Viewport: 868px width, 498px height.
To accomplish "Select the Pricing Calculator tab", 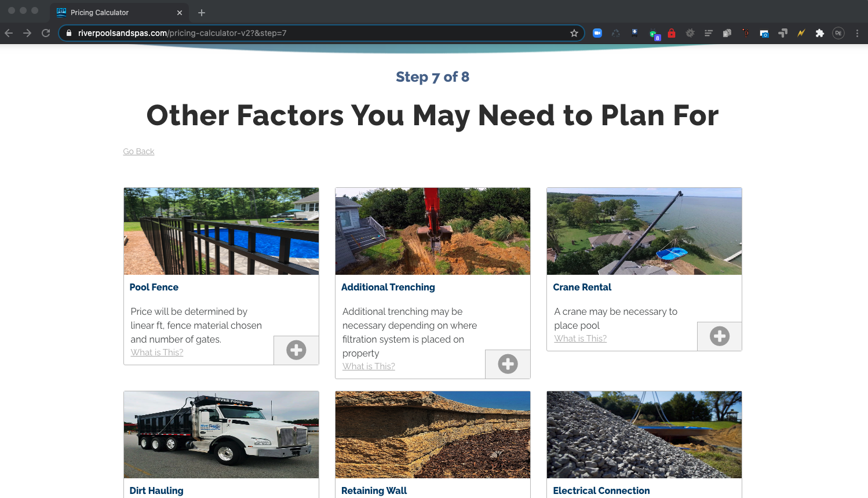I will click(x=121, y=12).
